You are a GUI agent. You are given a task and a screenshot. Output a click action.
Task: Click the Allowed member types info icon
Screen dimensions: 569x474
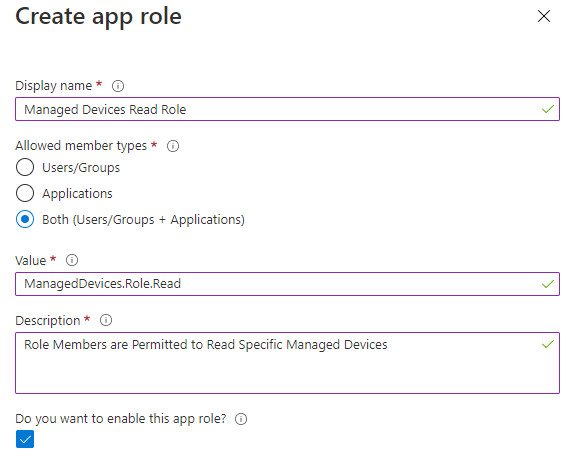pyautogui.click(x=173, y=146)
